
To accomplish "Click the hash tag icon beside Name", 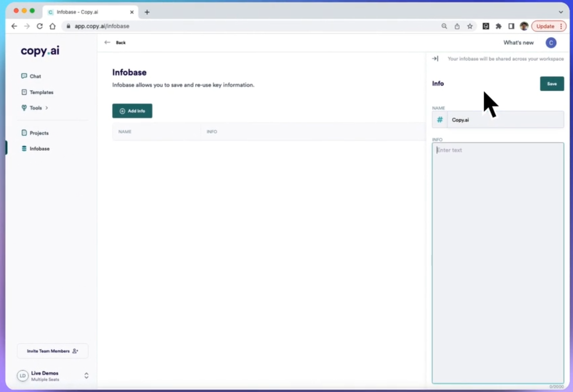I will [x=440, y=120].
